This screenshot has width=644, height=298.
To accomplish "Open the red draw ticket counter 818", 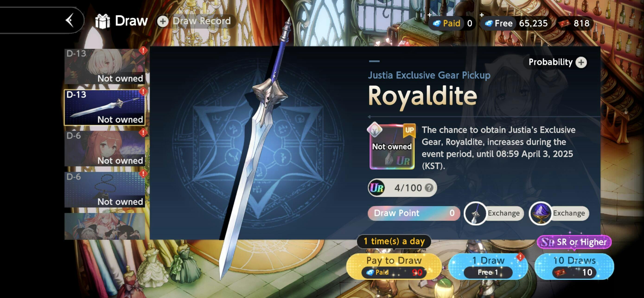I will pyautogui.click(x=575, y=23).
